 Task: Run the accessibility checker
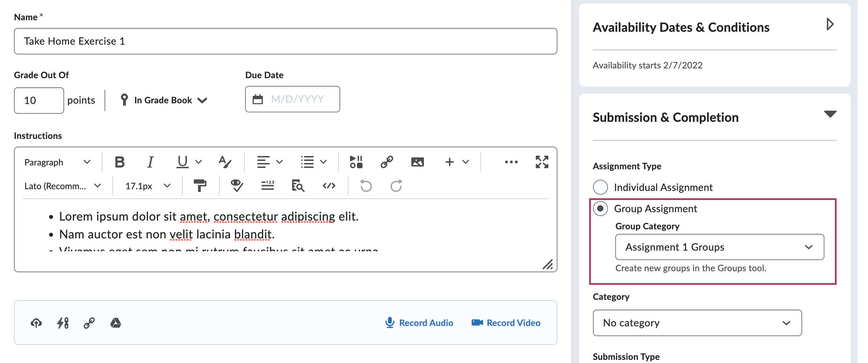click(x=237, y=186)
